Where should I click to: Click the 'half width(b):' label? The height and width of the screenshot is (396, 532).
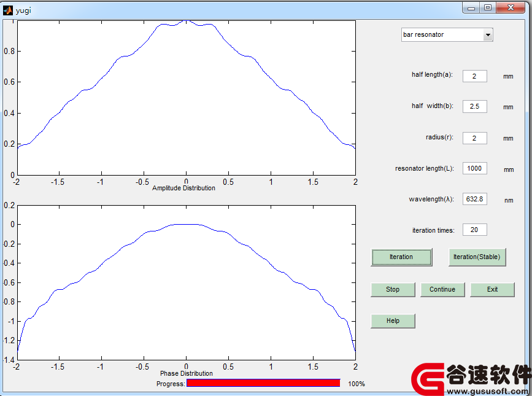(432, 106)
